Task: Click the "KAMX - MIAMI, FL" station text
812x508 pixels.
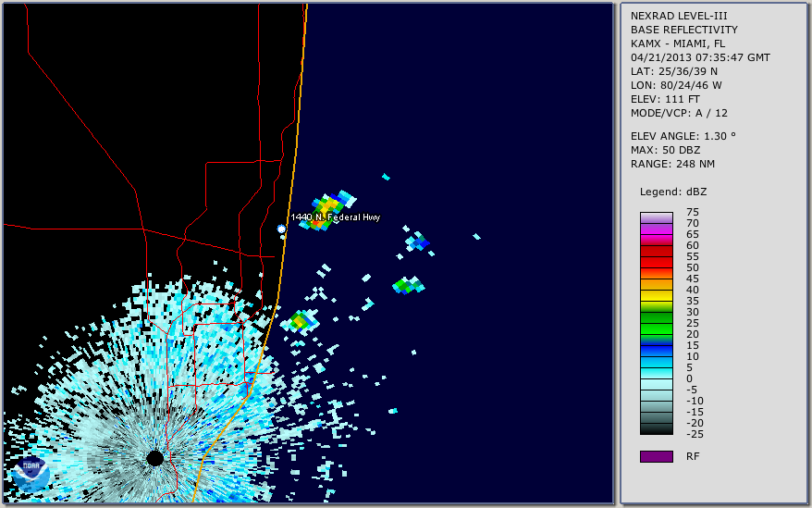Action: (678, 43)
